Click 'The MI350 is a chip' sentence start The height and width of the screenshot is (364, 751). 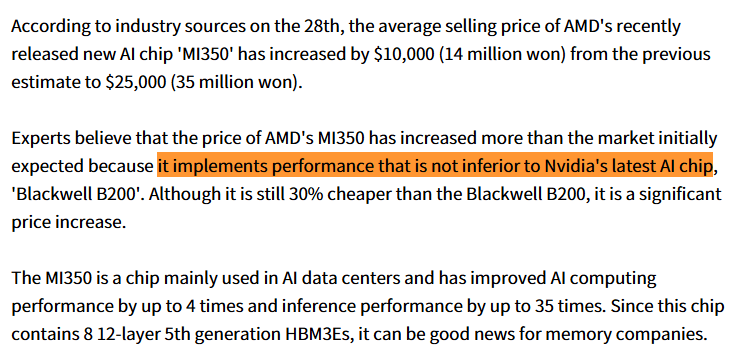click(86, 278)
